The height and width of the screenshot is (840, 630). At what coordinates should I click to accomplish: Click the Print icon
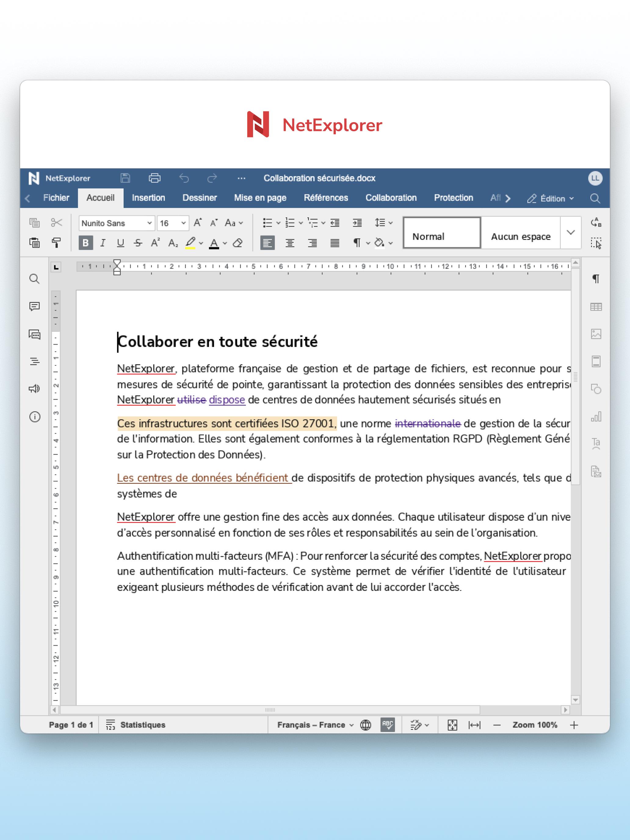coord(154,178)
